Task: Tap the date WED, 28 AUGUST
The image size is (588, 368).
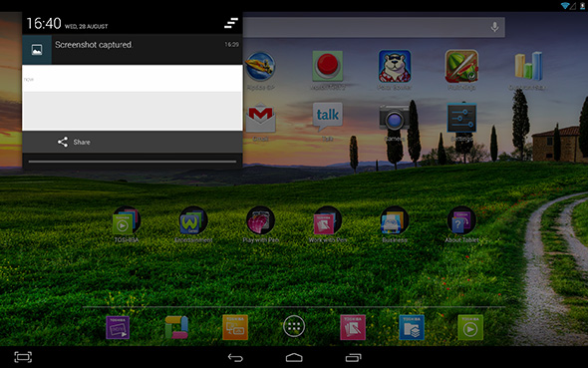Action: pos(87,27)
